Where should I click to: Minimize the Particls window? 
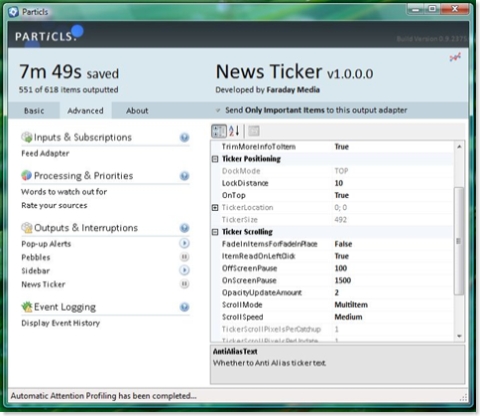(x=416, y=9)
